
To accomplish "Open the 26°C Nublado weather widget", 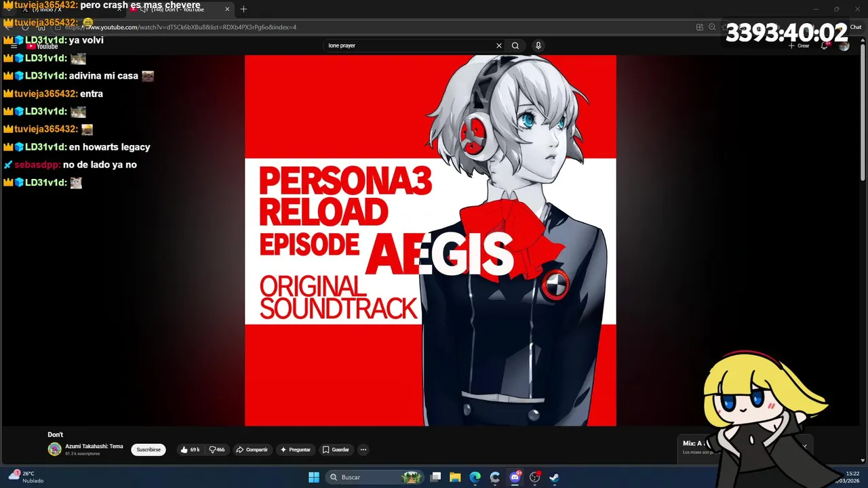I will (x=26, y=477).
